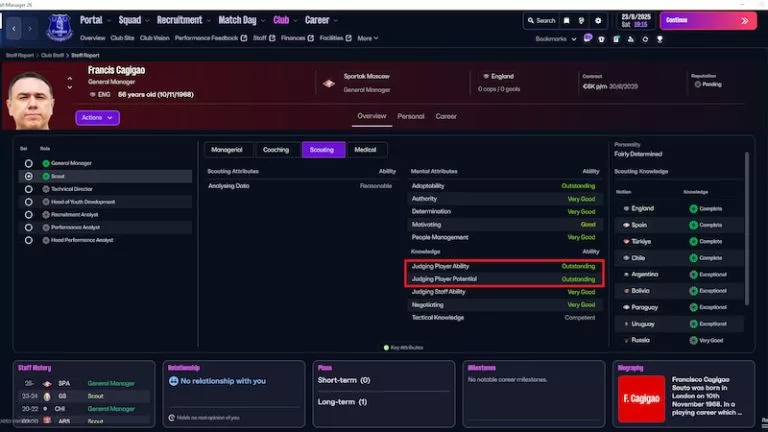The height and width of the screenshot is (432, 768).
Task: Open the Club Vision link
Action: (154, 38)
